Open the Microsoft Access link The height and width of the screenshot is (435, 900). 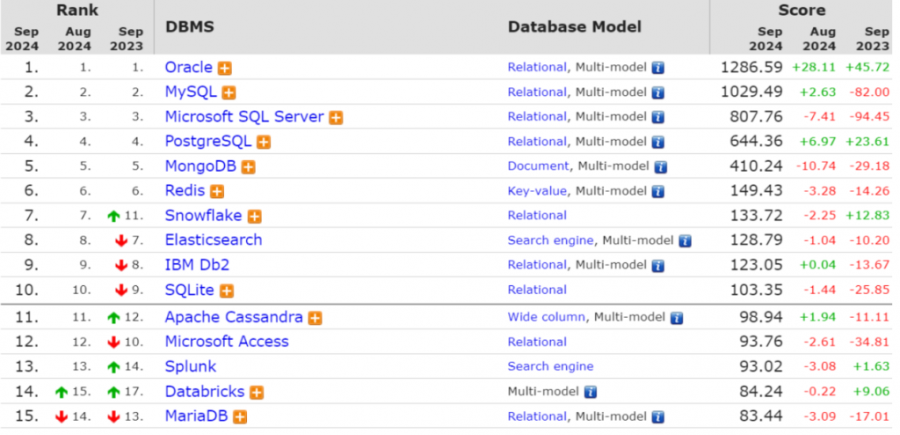tap(226, 341)
